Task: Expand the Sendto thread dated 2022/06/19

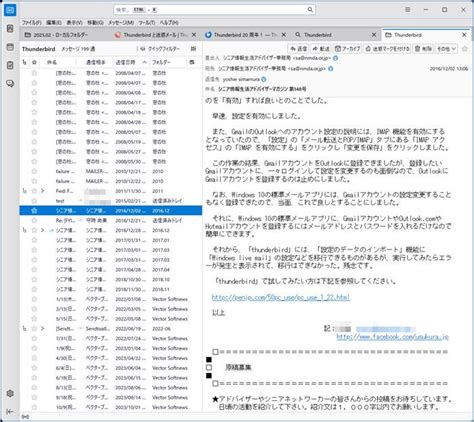Action: pyautogui.click(x=43, y=329)
